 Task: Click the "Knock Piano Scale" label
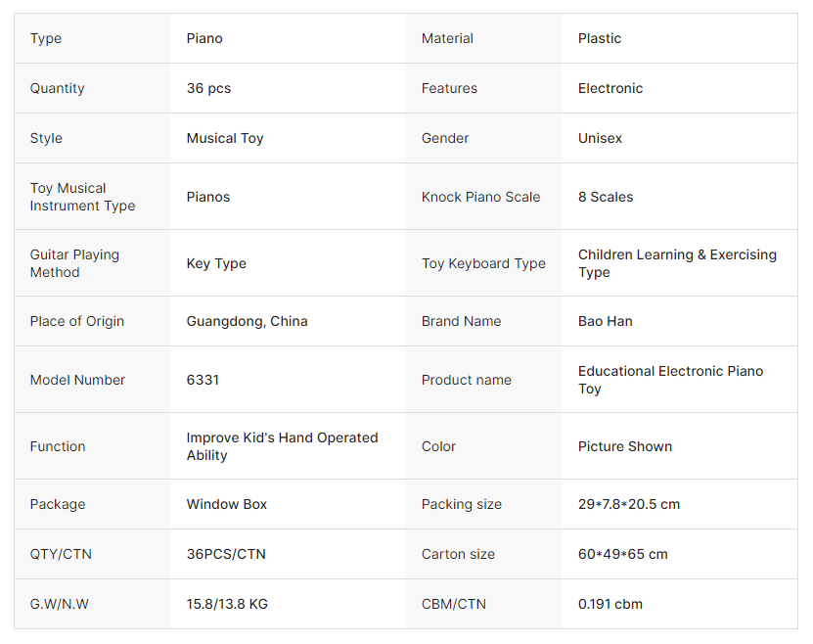pos(480,197)
